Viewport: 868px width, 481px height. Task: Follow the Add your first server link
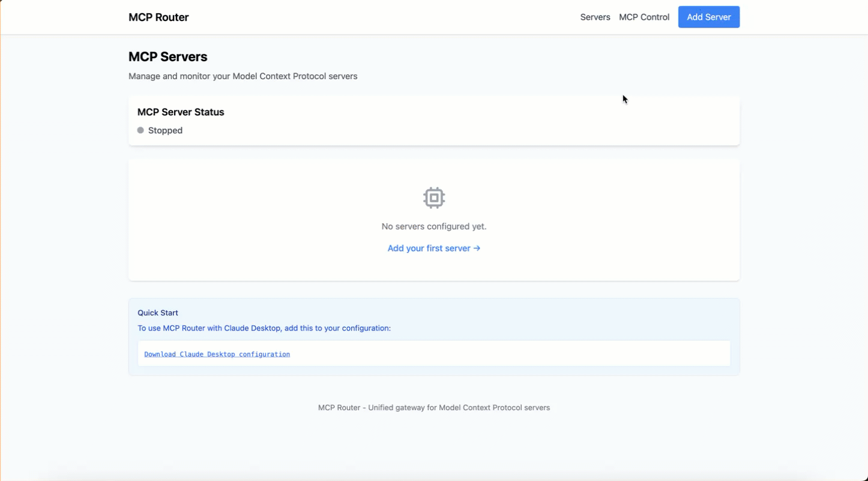(434, 248)
